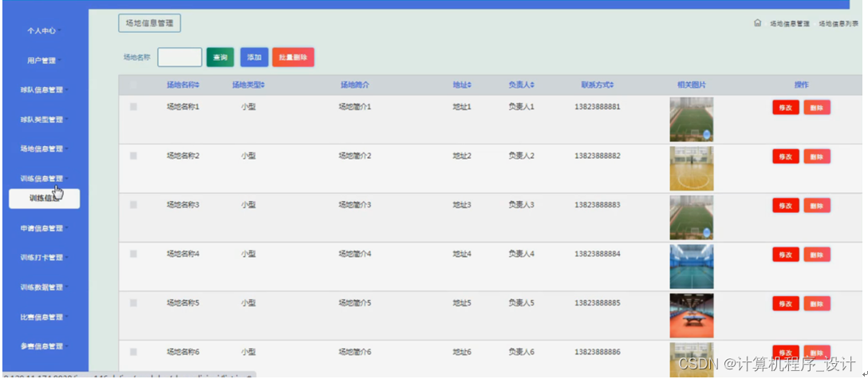Expand the 训练打卡管理 sidebar menu
This screenshot has height=379, width=868.
tap(43, 257)
